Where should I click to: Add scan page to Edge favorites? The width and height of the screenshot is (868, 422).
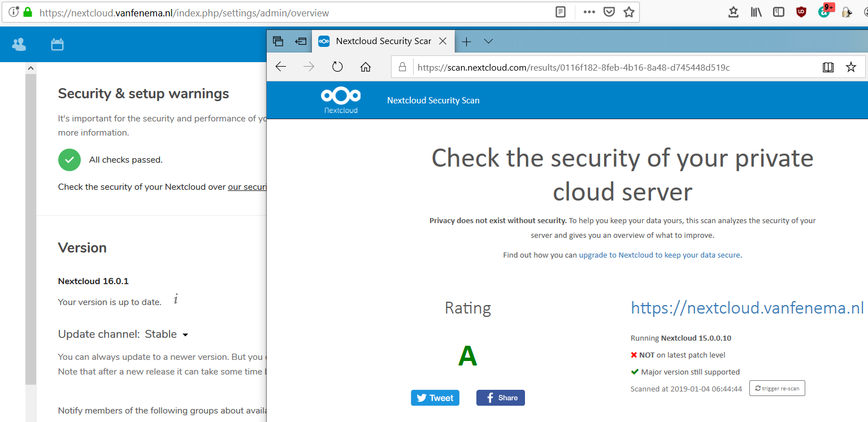coord(851,67)
